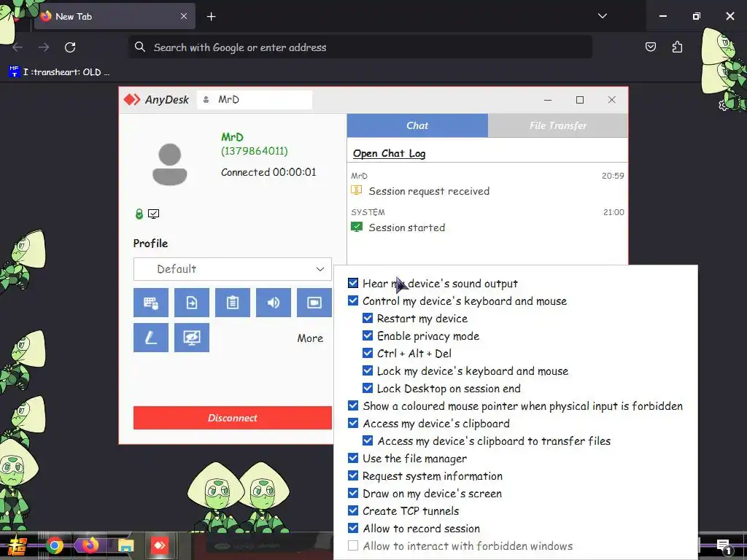
Task: Uncheck Request system information
Action: [x=353, y=475]
